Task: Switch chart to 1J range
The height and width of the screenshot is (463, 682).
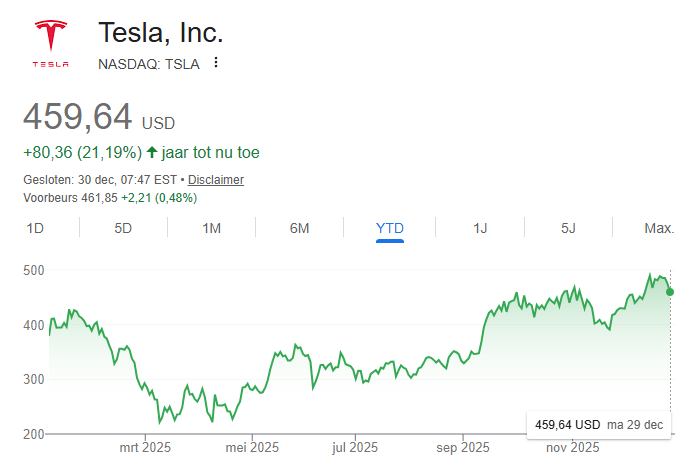Action: pyautogui.click(x=480, y=228)
